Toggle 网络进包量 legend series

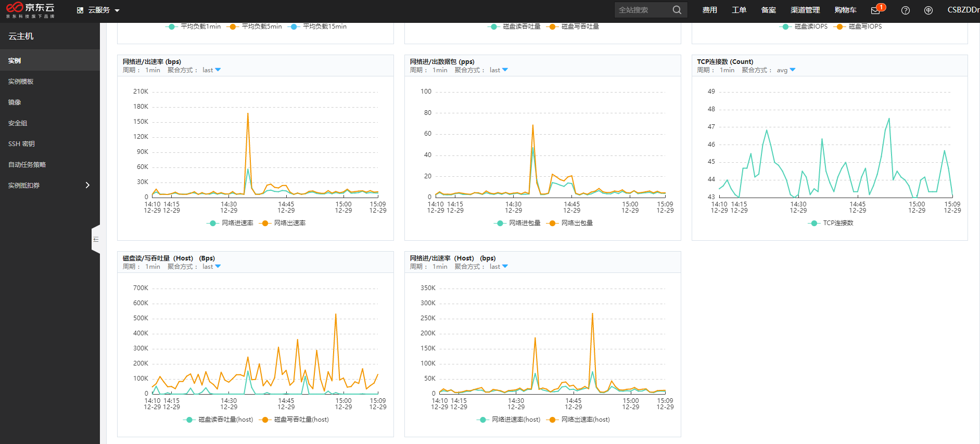point(517,223)
